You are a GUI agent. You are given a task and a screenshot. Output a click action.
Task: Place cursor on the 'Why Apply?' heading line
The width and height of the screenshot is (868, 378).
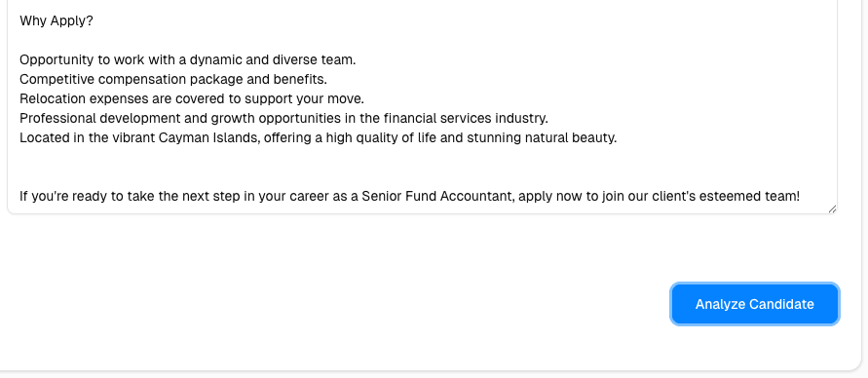pos(57,21)
